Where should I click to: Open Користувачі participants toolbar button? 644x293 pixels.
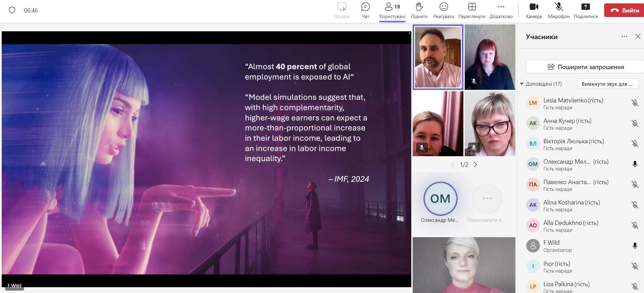coord(392,11)
